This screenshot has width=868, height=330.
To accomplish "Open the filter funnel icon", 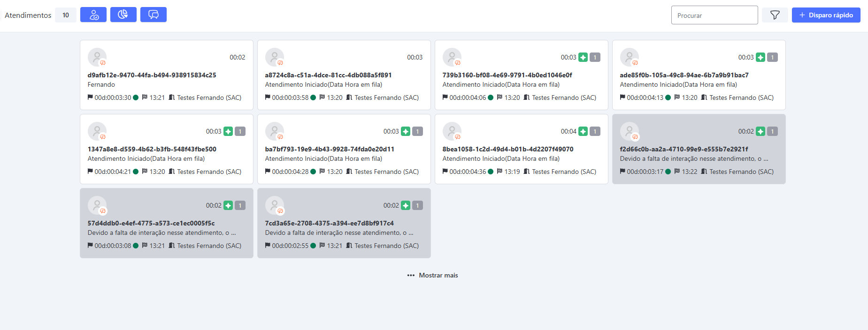I will tap(775, 15).
